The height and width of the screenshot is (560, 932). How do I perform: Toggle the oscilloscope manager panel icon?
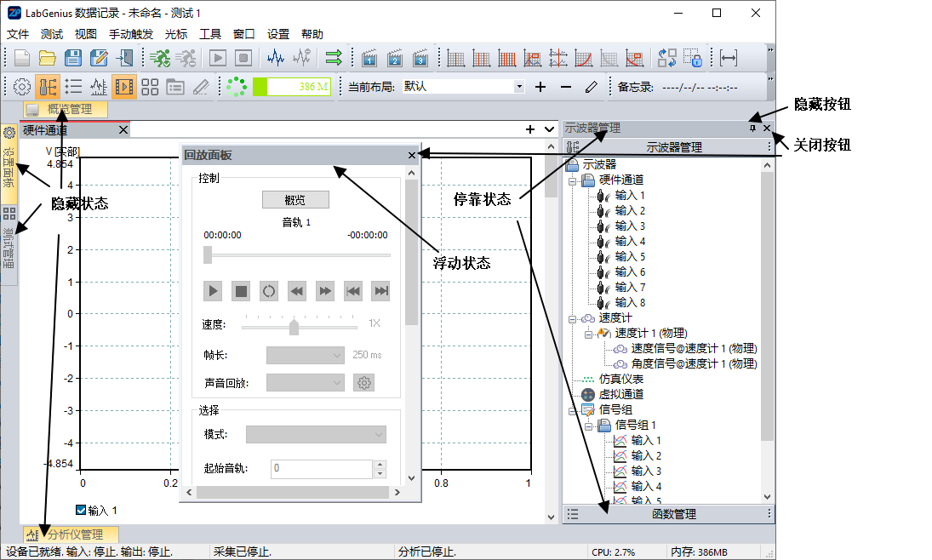click(48, 87)
